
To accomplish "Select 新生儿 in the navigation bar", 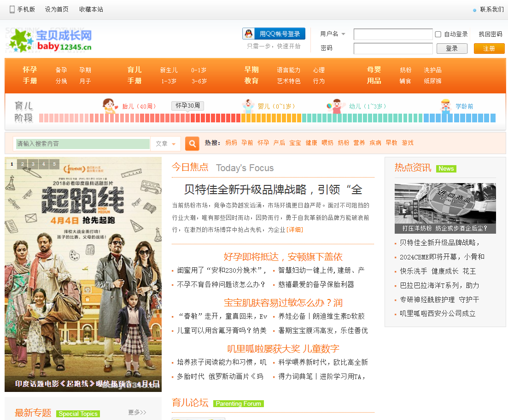I will pyautogui.click(x=169, y=70).
